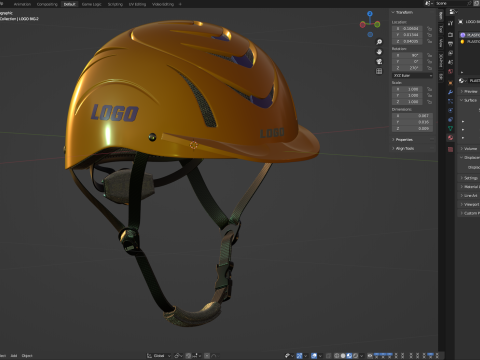Screen dimensions: 480x360
Task: Click the Scene name field in top bar
Action: (453, 3)
